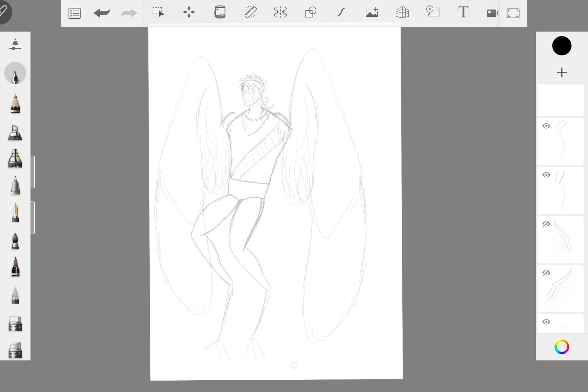Select the Text tool
The image size is (588, 392).
(x=463, y=12)
